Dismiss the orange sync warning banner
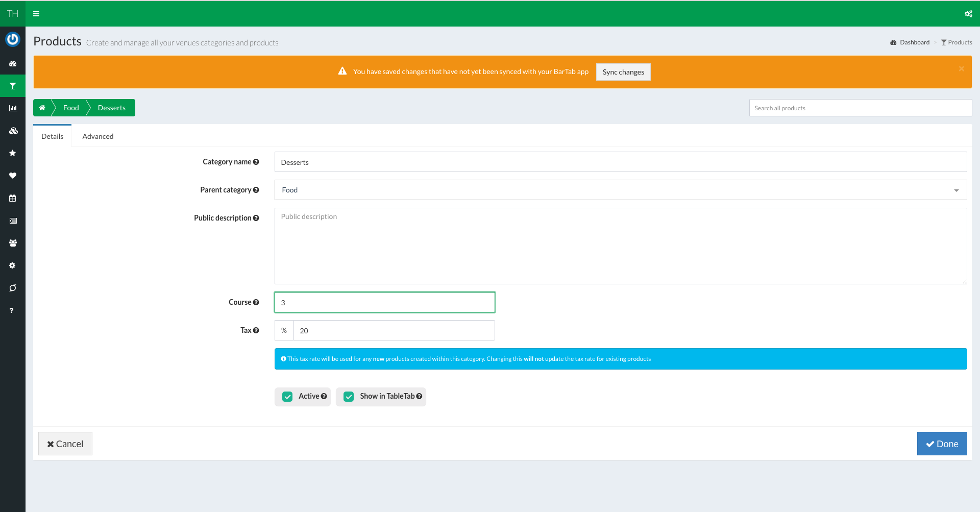The width and height of the screenshot is (980, 512). coord(961,68)
